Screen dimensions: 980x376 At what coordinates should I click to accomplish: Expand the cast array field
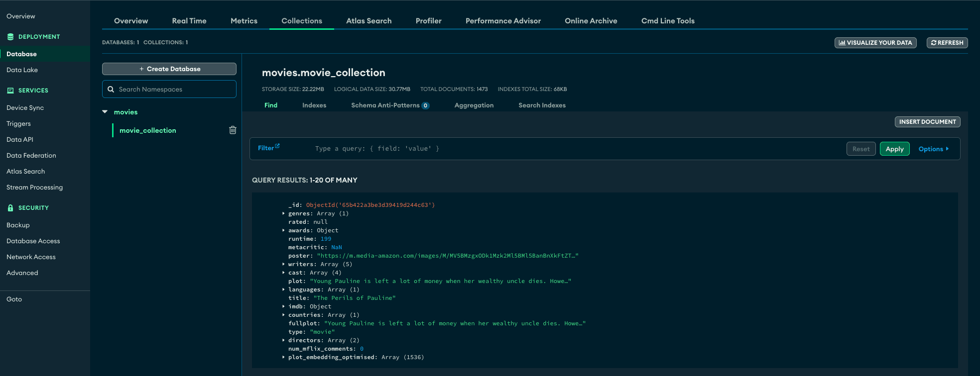tap(283, 273)
